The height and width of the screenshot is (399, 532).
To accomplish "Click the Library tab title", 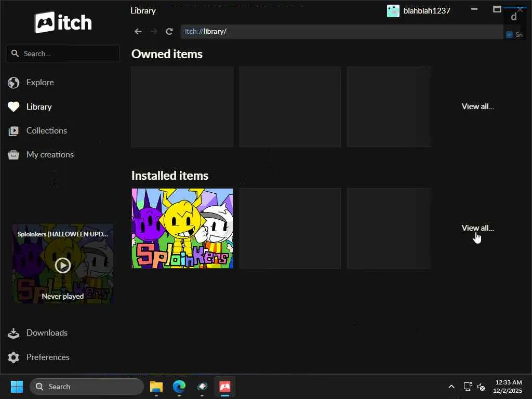I will (143, 11).
